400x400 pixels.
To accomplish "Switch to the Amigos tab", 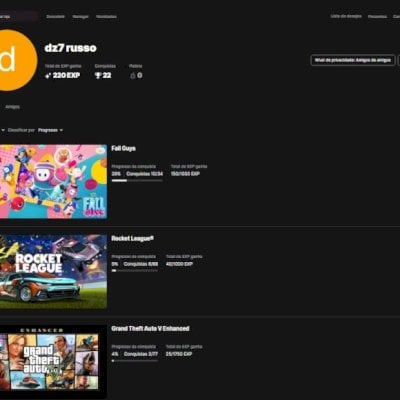I will [x=12, y=107].
